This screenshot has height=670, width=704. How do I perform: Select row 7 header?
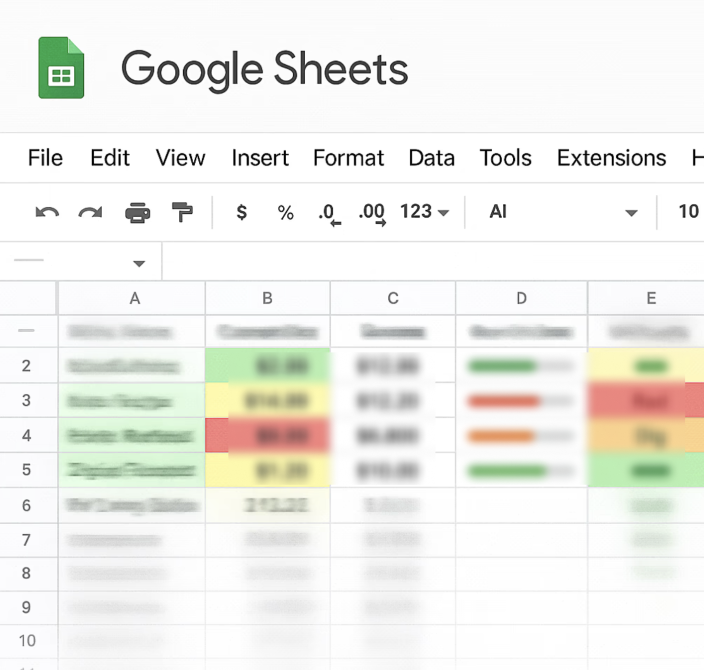29,540
